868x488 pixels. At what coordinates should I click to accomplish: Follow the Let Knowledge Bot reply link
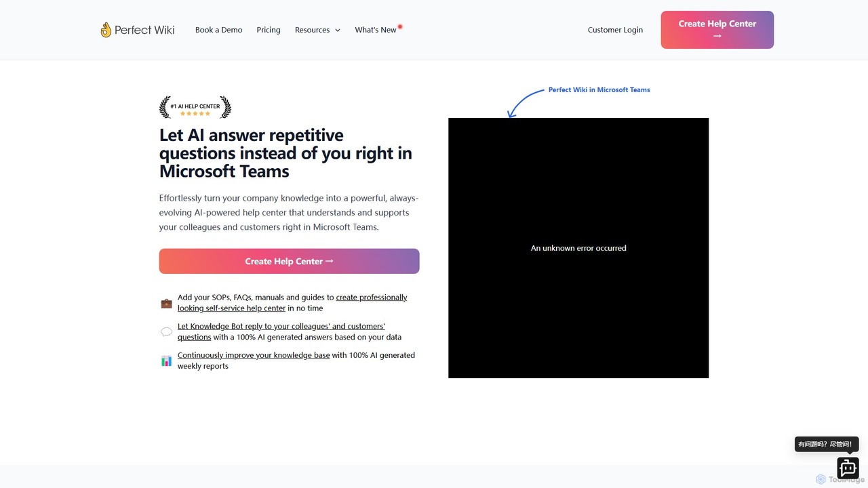[281, 331]
